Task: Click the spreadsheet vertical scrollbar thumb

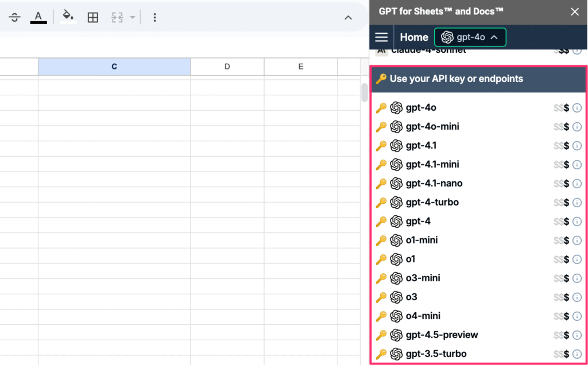Action: 364,92
